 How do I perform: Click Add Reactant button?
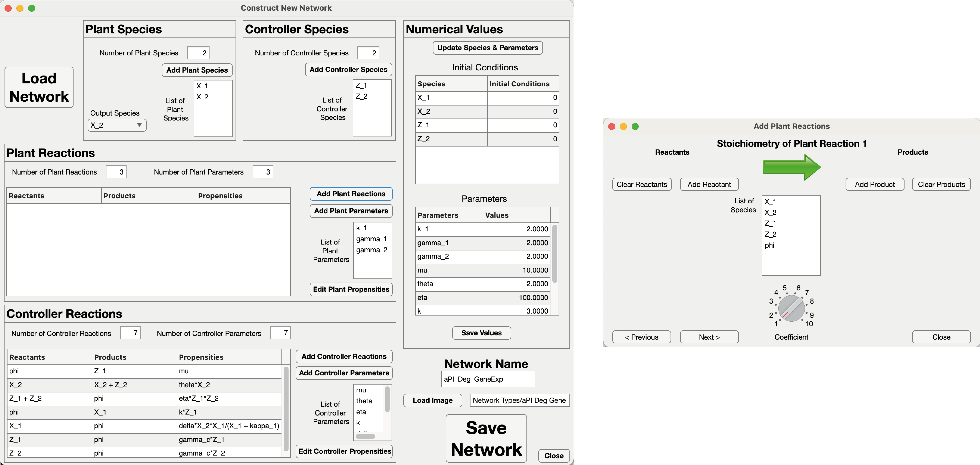(709, 185)
